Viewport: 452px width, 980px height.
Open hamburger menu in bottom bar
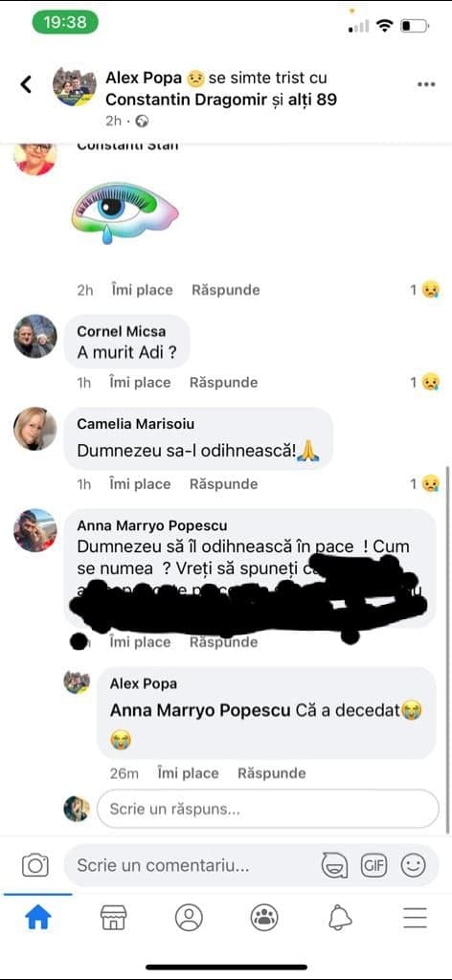tap(415, 918)
